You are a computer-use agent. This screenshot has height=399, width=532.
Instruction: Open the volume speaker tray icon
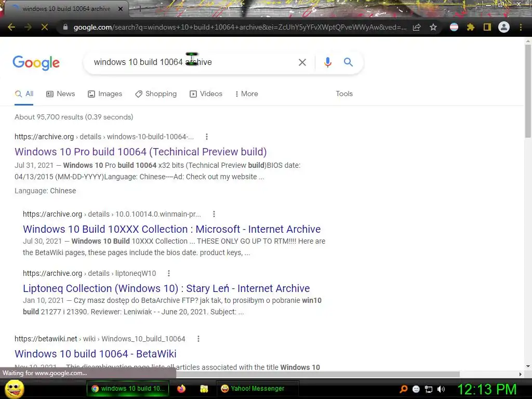[x=441, y=389]
